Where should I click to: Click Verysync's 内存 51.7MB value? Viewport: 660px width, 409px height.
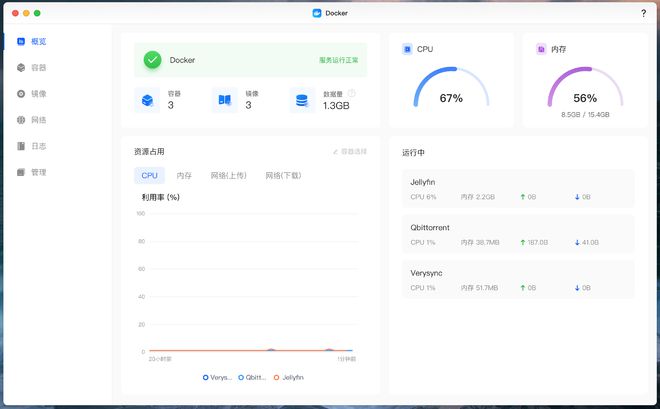pyautogui.click(x=479, y=288)
